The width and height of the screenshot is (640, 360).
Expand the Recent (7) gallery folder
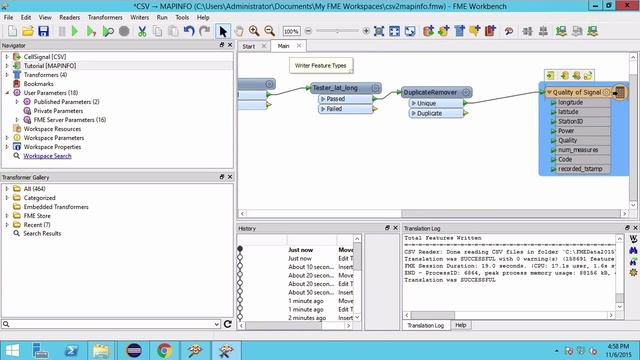[7, 224]
